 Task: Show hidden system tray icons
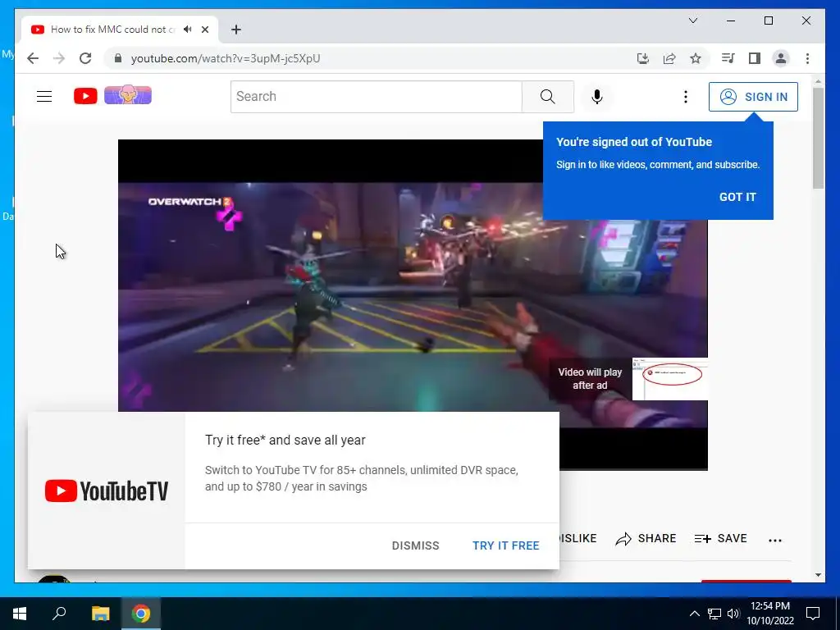tap(694, 614)
